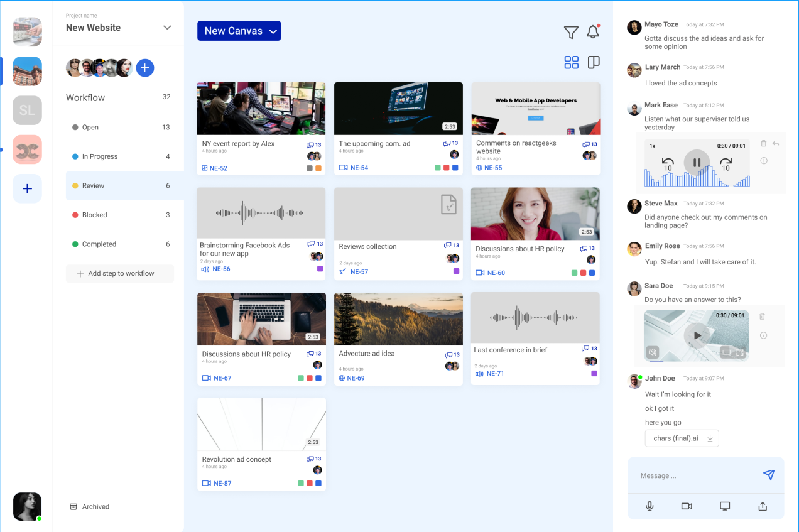Screen dimensions: 799x532
Task: Click the NE-87 ticket link
Action: [222, 484]
